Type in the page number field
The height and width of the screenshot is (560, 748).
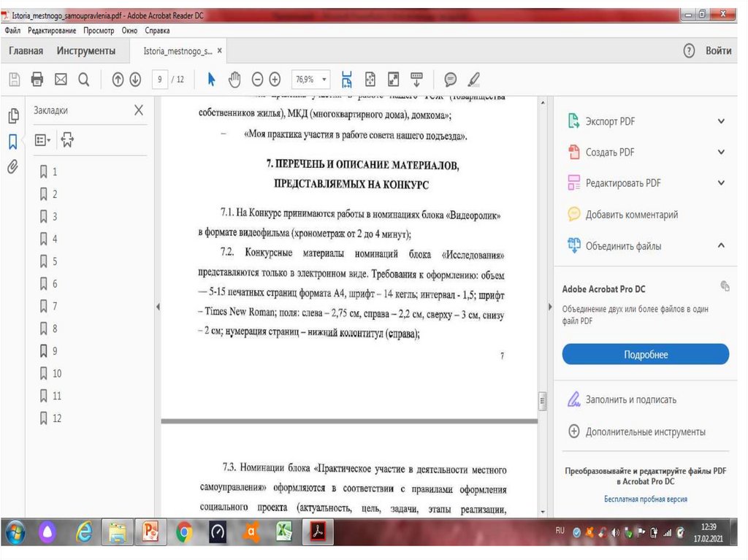[x=159, y=80]
